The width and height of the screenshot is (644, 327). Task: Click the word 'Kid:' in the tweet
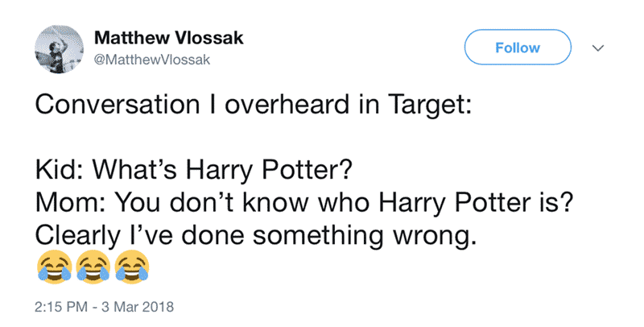[60, 170]
